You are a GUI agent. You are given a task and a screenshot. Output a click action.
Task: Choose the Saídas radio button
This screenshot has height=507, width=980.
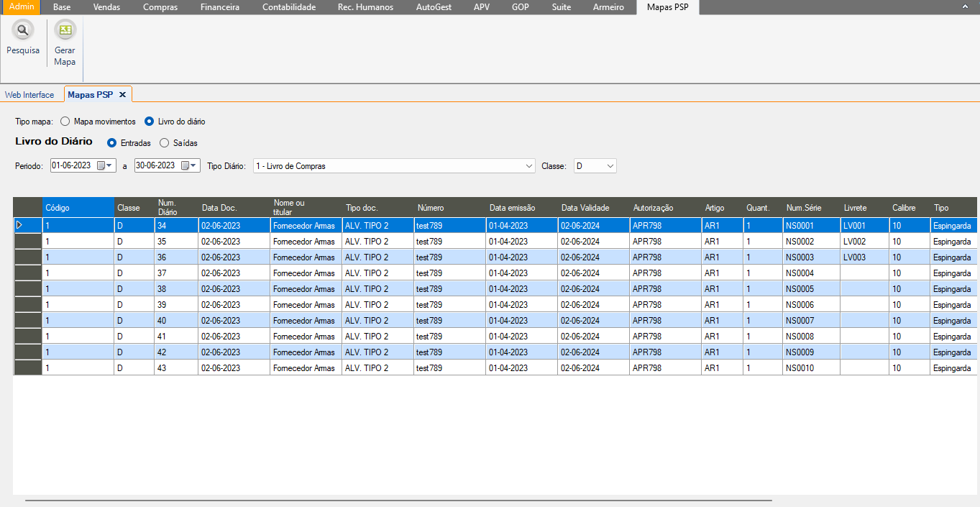[164, 143]
